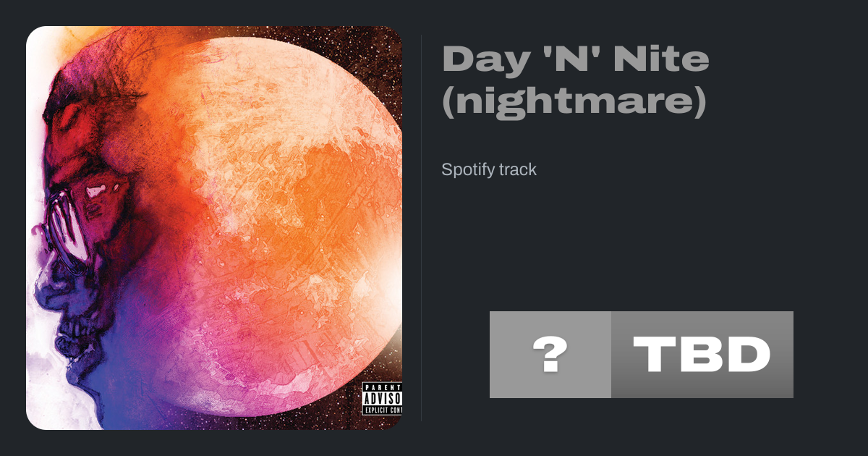Click the TBD rating badge
This screenshot has height=456, width=868.
pyautogui.click(x=702, y=355)
